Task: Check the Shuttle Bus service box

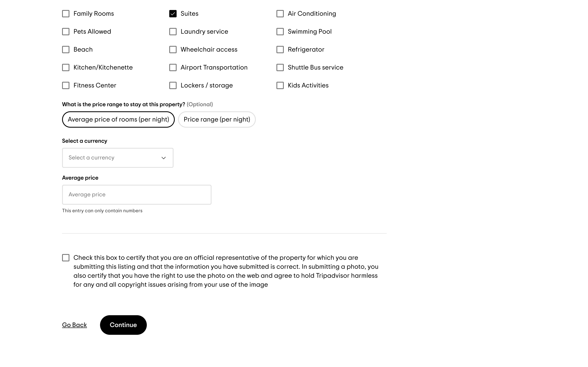Action: (280, 67)
